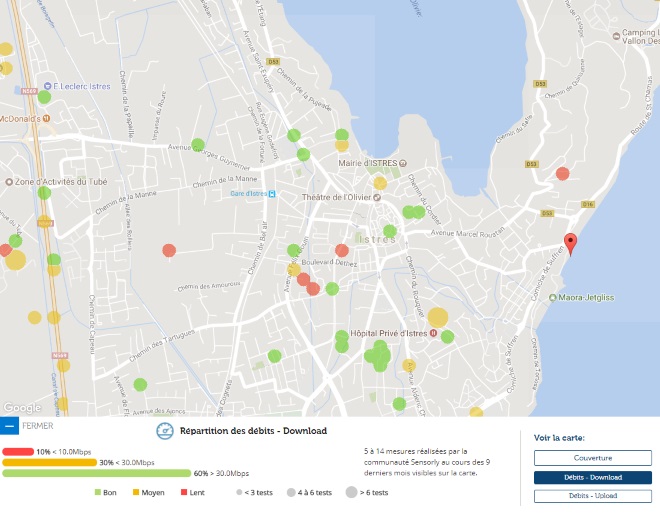Image resolution: width=660 pixels, height=518 pixels.
Task: Click the large yellow circle near Hôpital Privé
Action: click(x=438, y=317)
